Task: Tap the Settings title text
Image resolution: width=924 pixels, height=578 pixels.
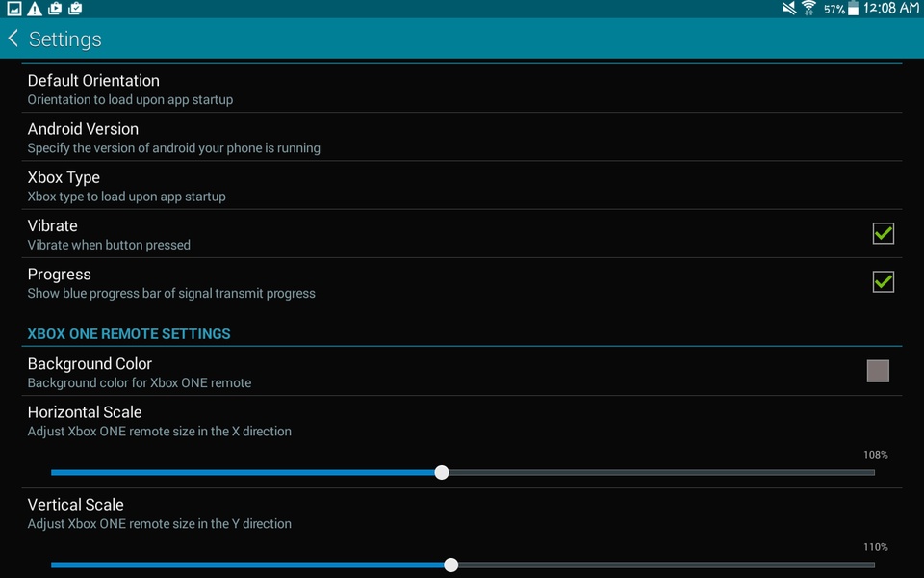Action: (x=64, y=39)
